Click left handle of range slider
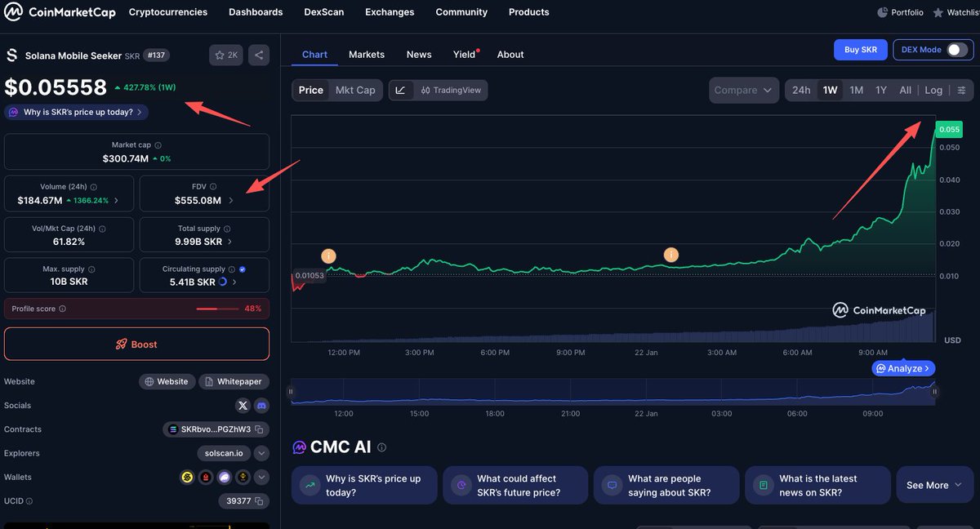The image size is (980, 529). pos(291,392)
